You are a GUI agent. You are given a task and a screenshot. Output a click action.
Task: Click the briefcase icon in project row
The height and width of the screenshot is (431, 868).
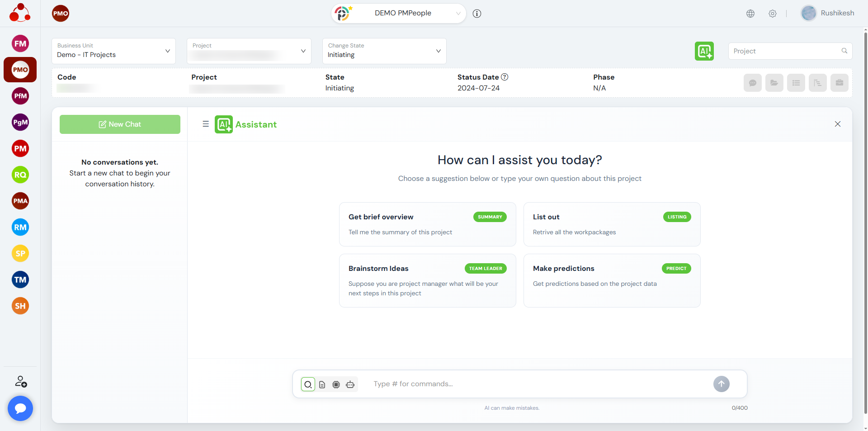(839, 83)
